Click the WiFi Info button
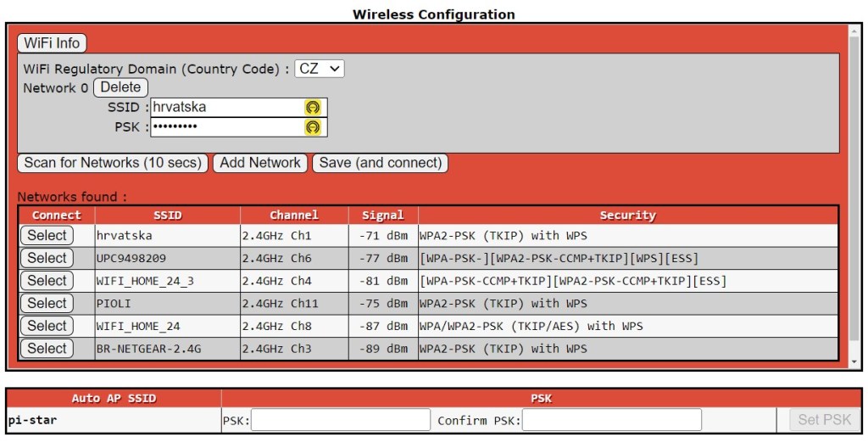The image size is (868, 448). coord(52,43)
